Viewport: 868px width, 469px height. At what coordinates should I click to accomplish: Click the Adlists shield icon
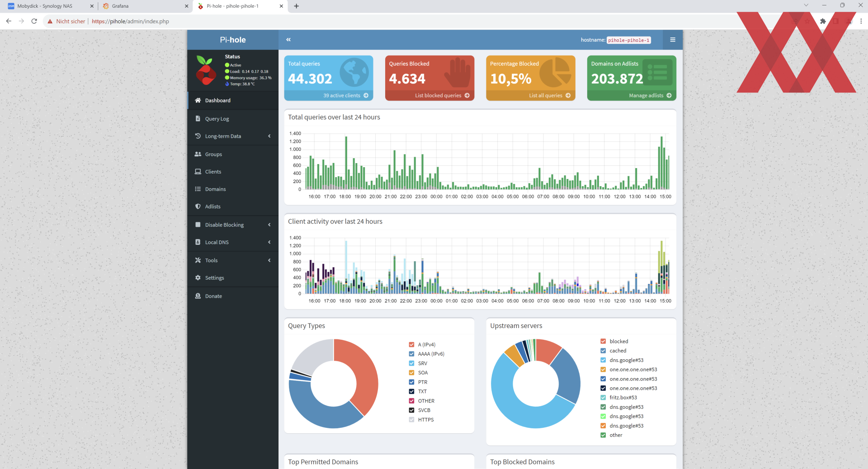[x=198, y=206]
